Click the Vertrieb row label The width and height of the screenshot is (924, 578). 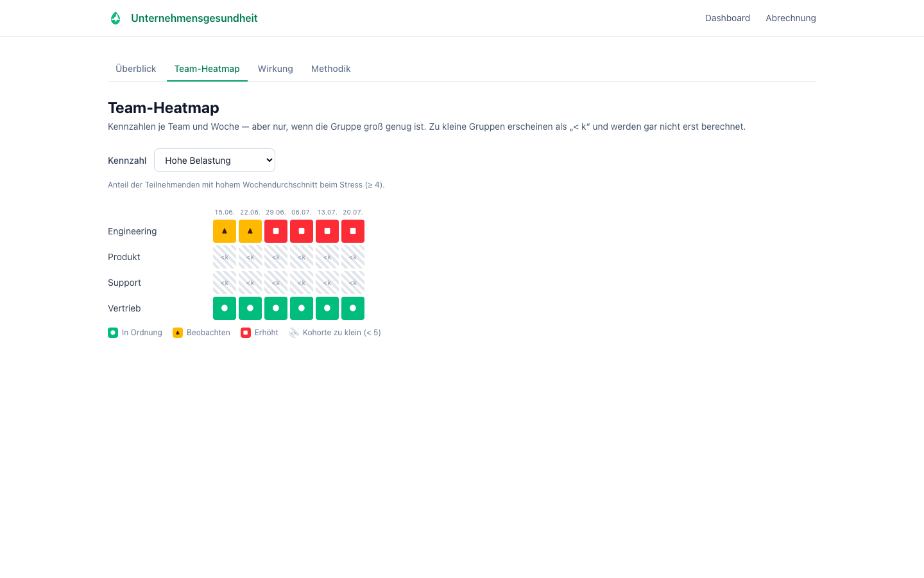coord(124,308)
